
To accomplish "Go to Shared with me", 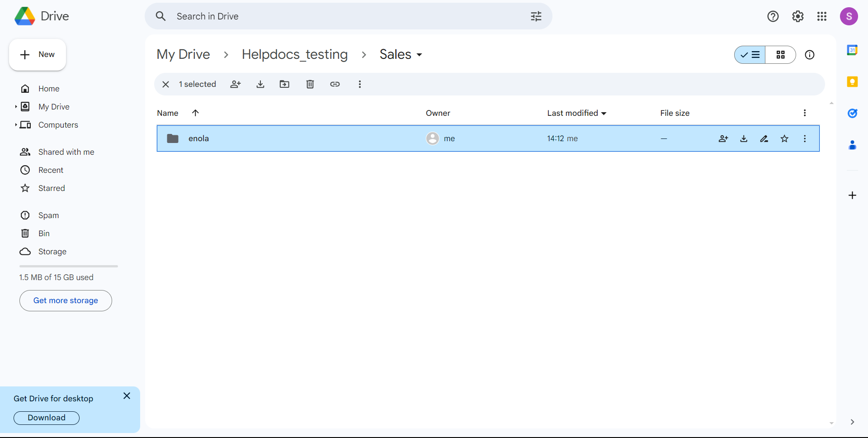I will point(66,152).
